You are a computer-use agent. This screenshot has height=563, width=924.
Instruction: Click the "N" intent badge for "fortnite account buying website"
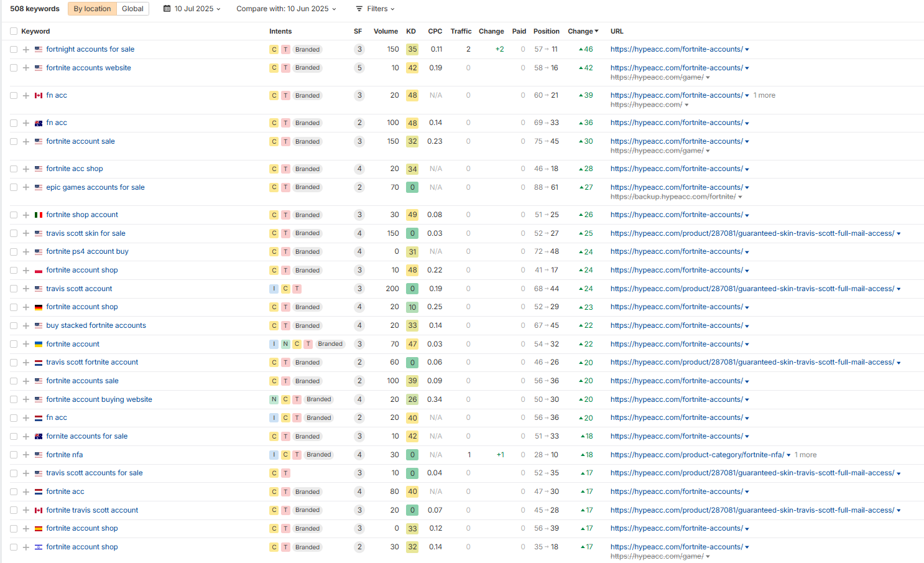point(274,399)
